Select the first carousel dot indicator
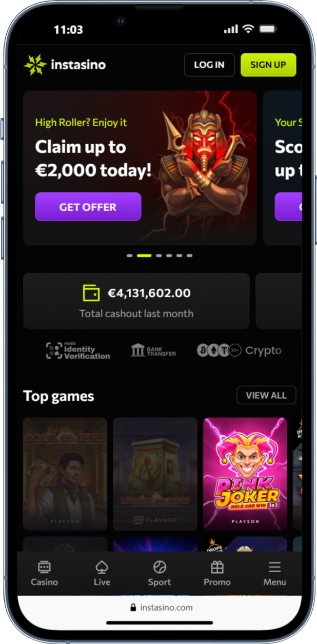 tap(130, 255)
